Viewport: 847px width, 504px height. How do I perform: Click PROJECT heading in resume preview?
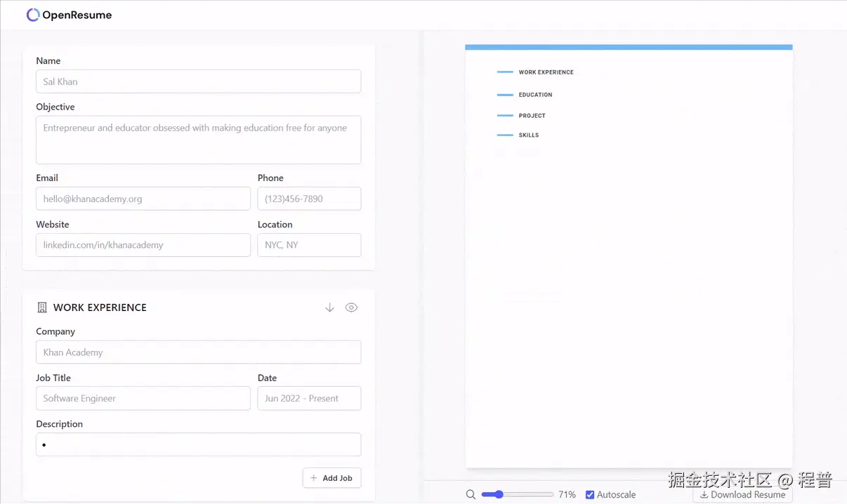pyautogui.click(x=532, y=116)
